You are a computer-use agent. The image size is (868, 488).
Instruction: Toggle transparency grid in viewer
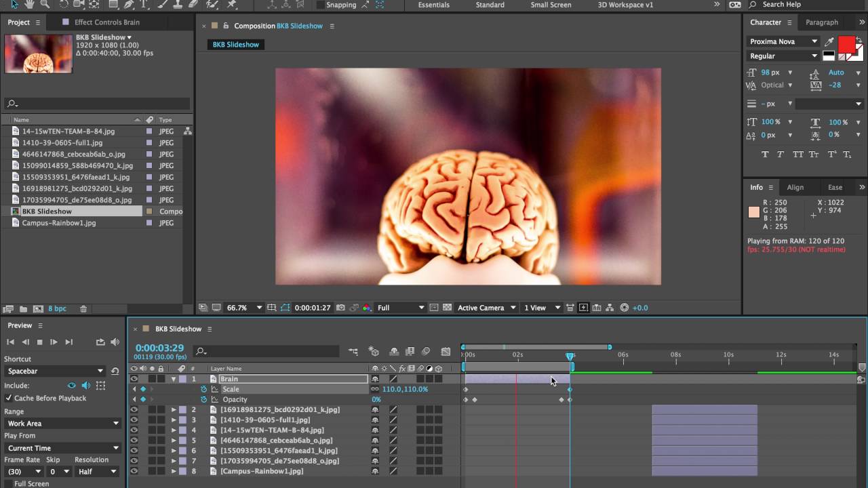click(x=447, y=308)
